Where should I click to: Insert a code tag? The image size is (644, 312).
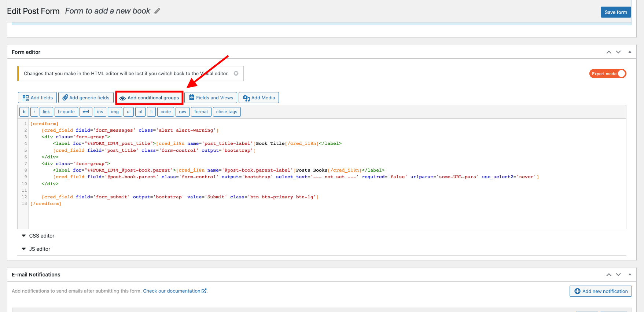166,112
